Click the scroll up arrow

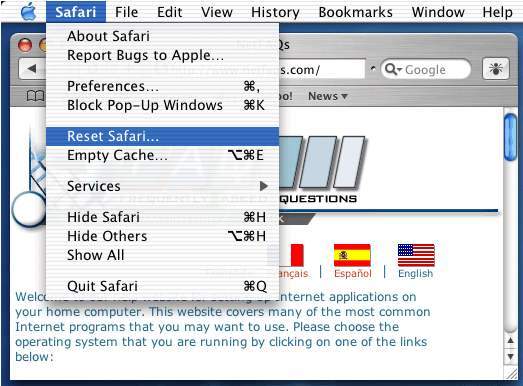pyautogui.click(x=510, y=341)
